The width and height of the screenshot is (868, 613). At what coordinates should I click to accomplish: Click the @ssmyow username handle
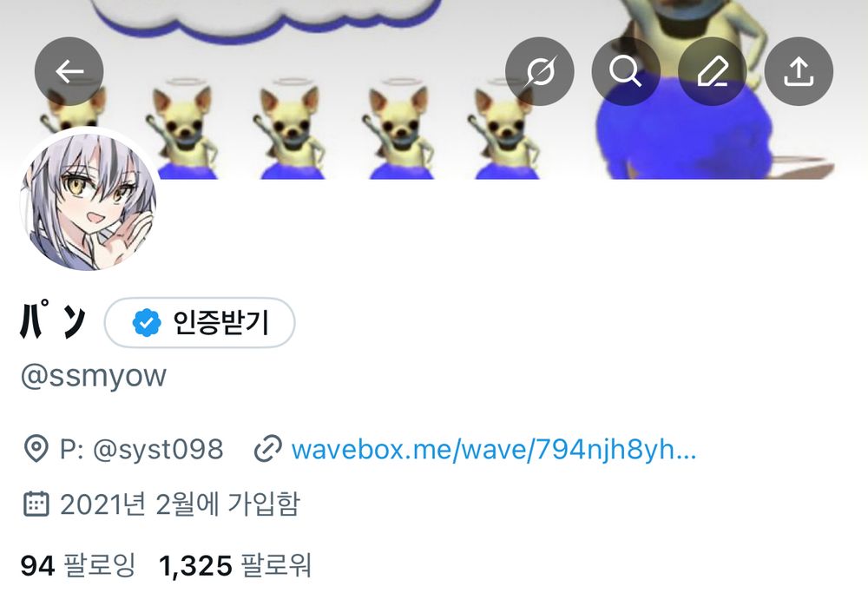tap(93, 377)
